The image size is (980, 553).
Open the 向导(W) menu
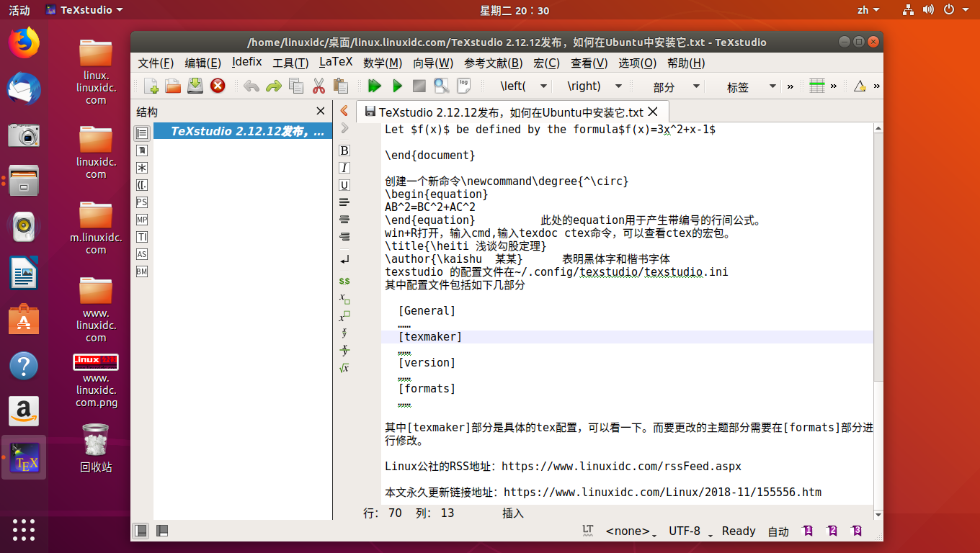(433, 63)
